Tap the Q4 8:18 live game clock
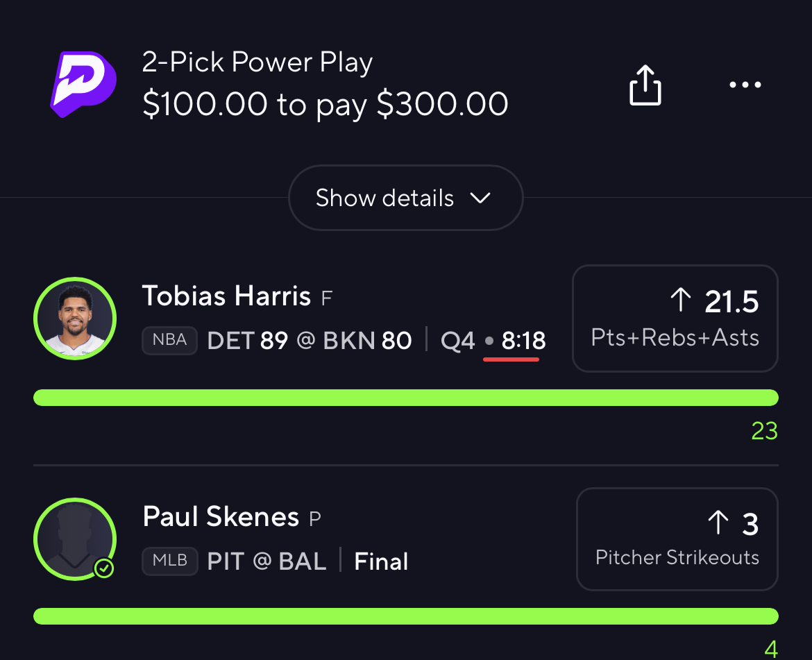 coord(493,341)
